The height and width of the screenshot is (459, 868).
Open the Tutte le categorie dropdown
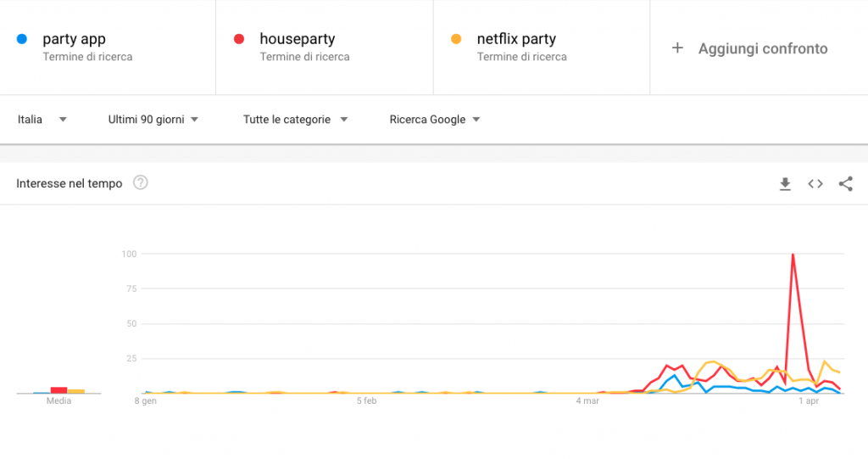tap(296, 119)
